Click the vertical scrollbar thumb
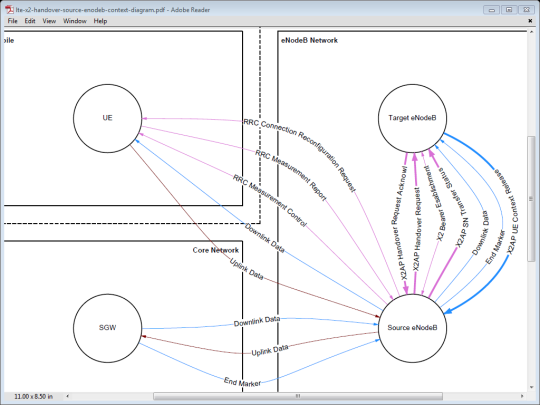The width and height of the screenshot is (540, 405). pos(531,199)
